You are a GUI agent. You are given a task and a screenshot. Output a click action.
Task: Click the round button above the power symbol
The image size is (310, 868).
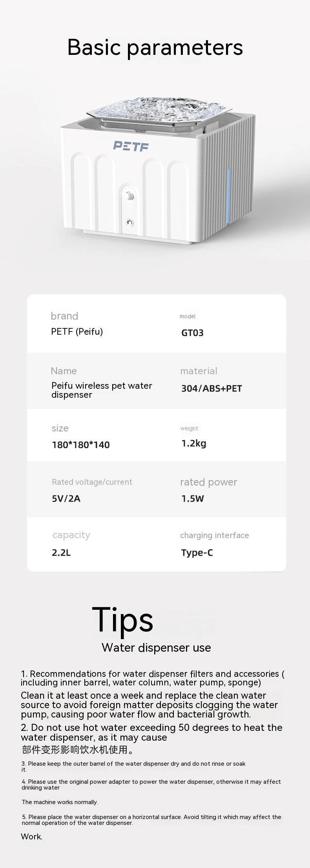point(130,196)
